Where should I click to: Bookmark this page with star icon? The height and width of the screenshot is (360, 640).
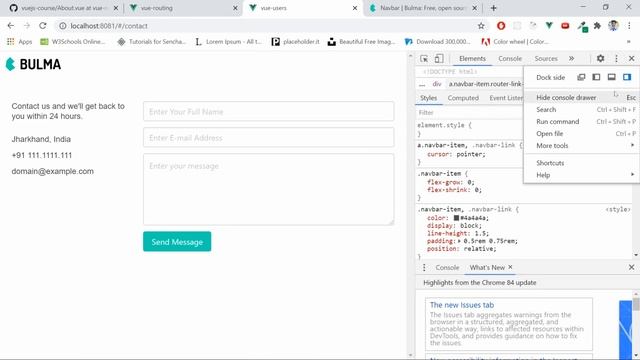481,26
